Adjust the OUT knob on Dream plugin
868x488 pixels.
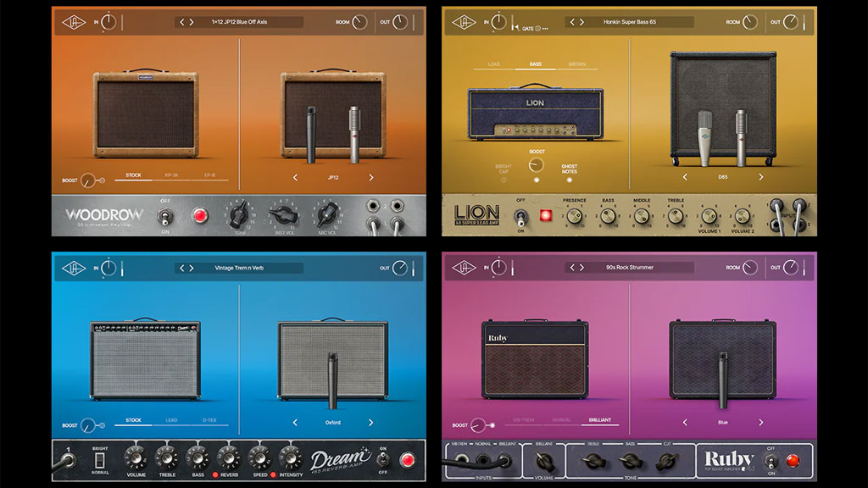point(400,269)
